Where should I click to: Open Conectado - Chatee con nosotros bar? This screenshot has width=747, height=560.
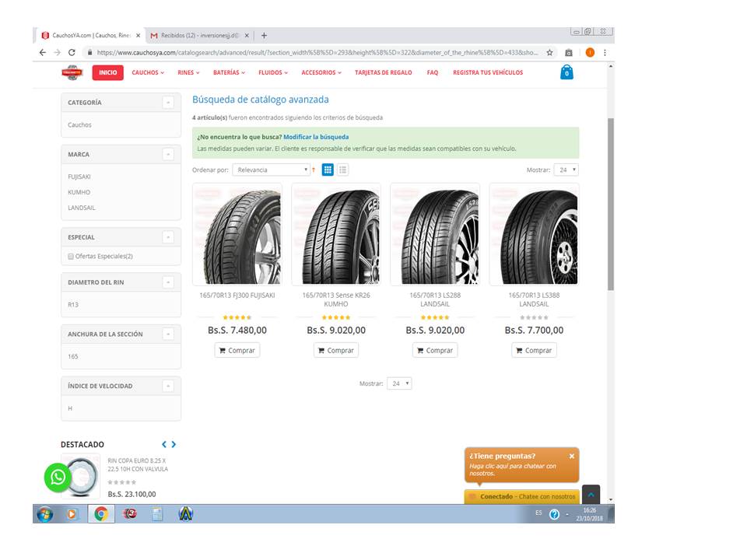tap(522, 497)
